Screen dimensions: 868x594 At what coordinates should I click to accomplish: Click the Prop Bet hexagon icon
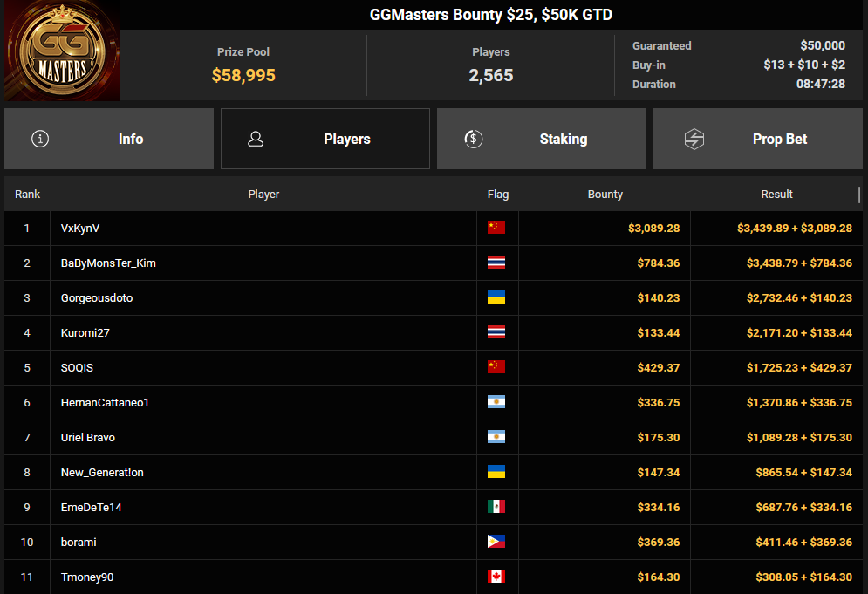(x=694, y=139)
